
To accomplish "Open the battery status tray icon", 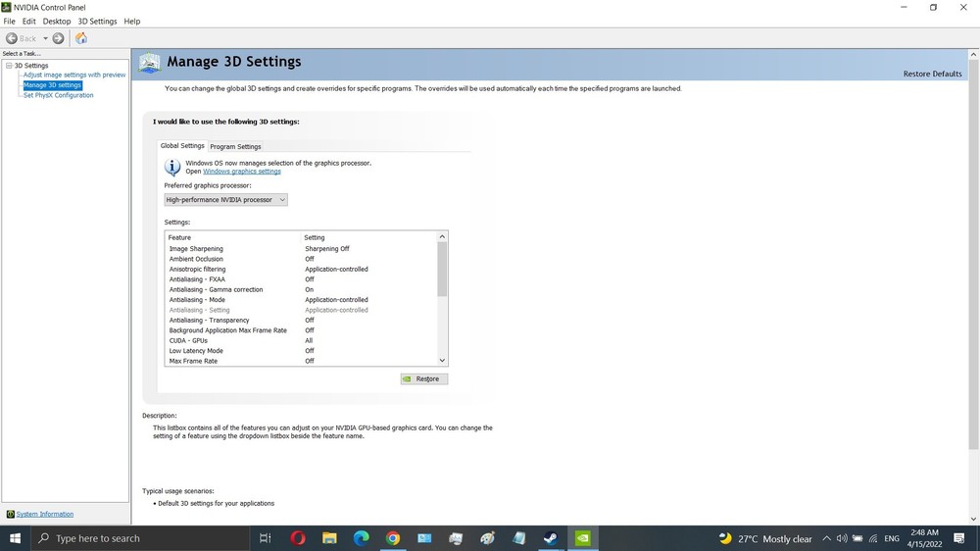I will coord(857,538).
